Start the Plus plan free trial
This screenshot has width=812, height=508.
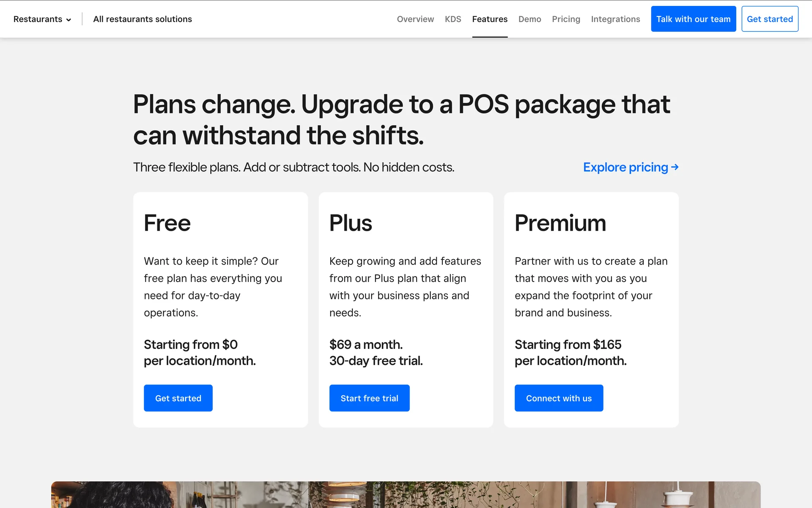pyautogui.click(x=369, y=398)
